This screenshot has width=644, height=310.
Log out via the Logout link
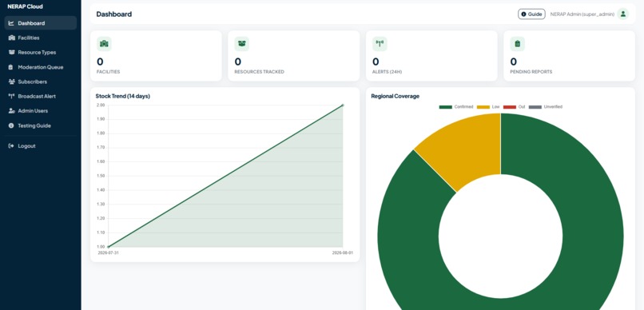click(40, 145)
